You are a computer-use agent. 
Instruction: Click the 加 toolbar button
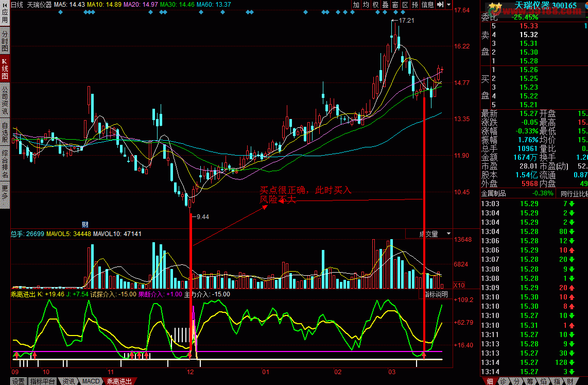click(x=356, y=5)
